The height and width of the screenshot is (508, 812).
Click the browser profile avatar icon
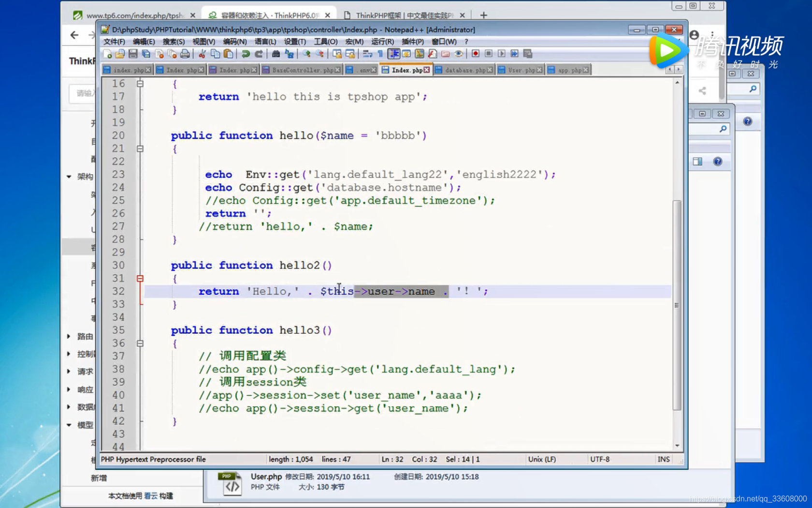(694, 35)
